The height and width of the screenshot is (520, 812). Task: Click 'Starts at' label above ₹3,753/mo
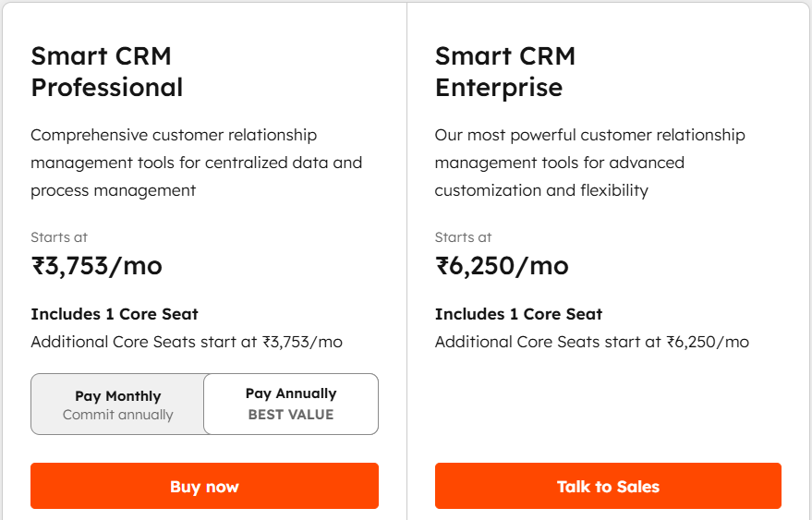click(59, 237)
